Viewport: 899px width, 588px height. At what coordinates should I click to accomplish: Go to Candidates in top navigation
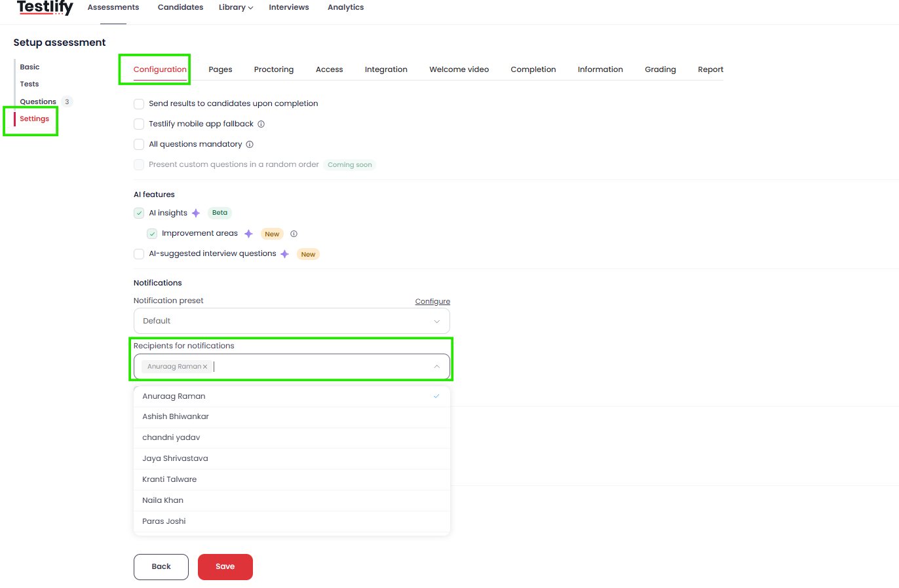pyautogui.click(x=180, y=7)
